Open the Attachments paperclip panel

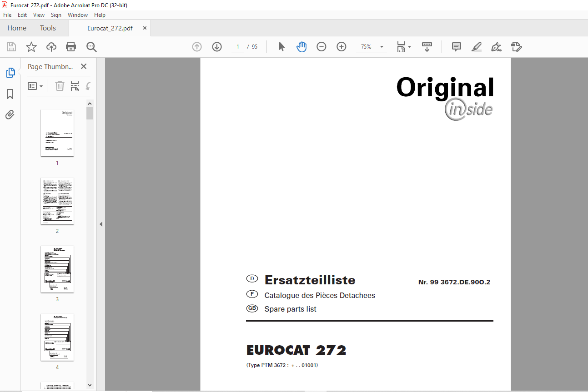click(10, 114)
